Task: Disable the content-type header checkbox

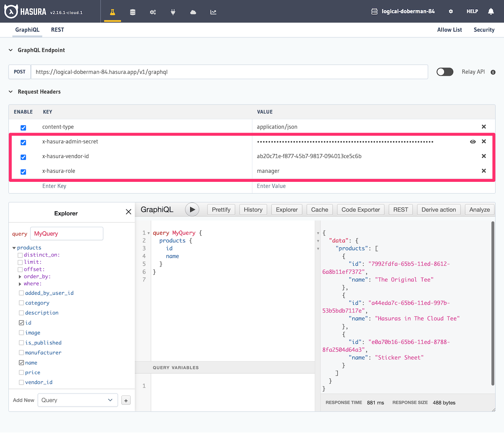Action: pyautogui.click(x=24, y=128)
